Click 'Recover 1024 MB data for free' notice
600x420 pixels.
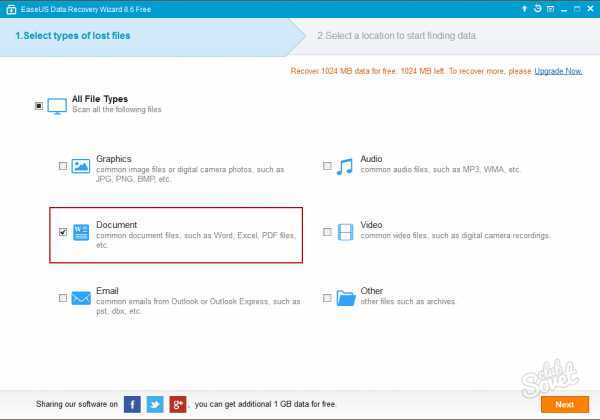pos(411,71)
